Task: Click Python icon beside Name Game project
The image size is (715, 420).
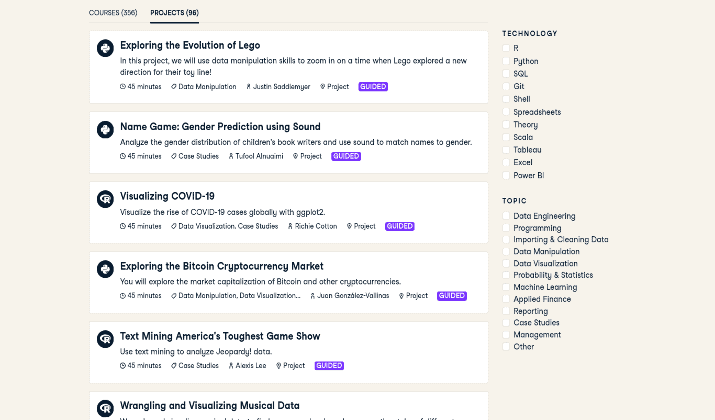Action: coord(105,130)
